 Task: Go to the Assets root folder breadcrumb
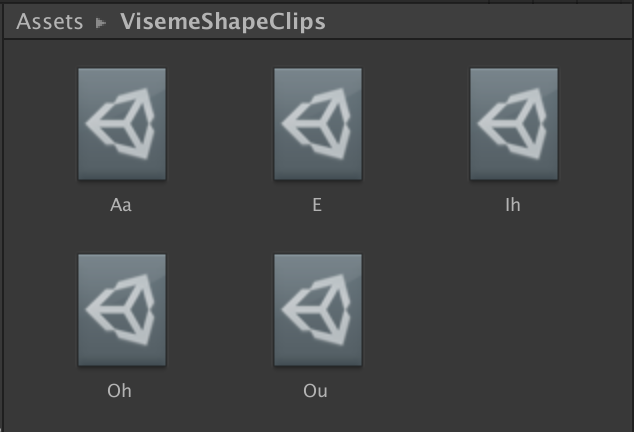[49, 21]
